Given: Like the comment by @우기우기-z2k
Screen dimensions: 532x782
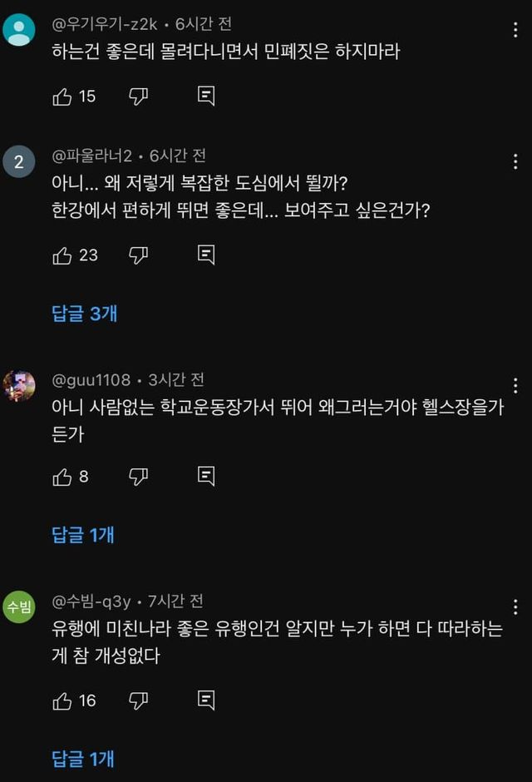Looking at the screenshot, I should [62, 97].
